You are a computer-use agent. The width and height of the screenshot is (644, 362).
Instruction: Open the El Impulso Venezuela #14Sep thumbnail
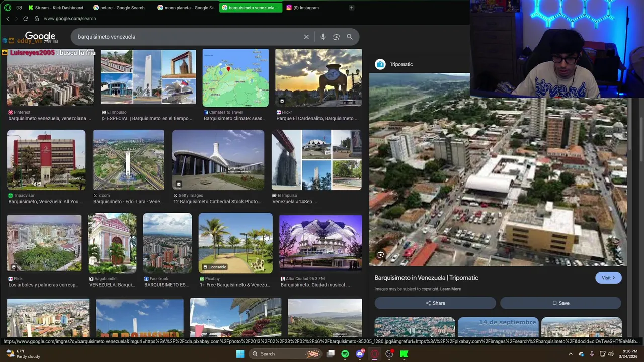[316, 160]
